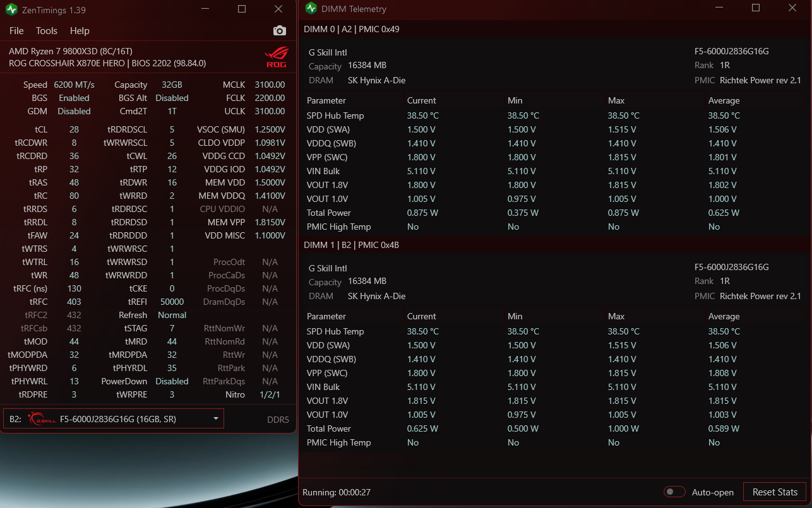The height and width of the screenshot is (508, 812).
Task: Click 'PMIC High Temp' row label under DIMM 1
Action: pyautogui.click(x=338, y=442)
